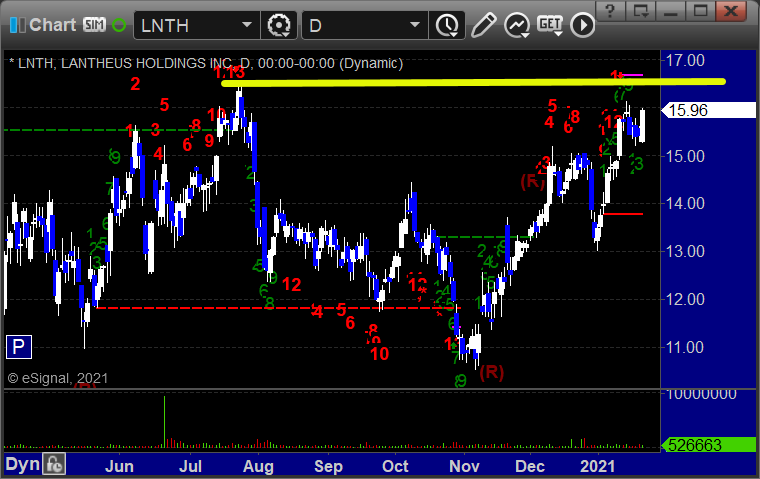Click the 11.00 price axis label
This screenshot has height=479, width=760.
(x=685, y=348)
